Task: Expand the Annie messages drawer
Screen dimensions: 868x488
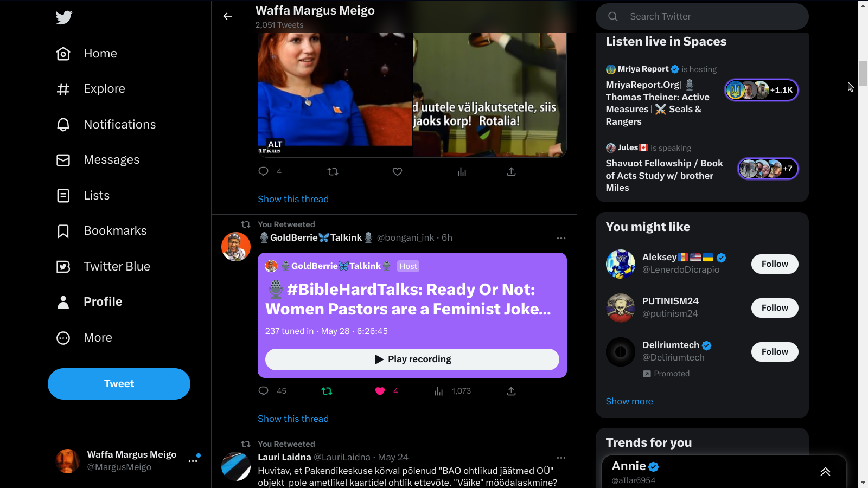Action: [825, 472]
